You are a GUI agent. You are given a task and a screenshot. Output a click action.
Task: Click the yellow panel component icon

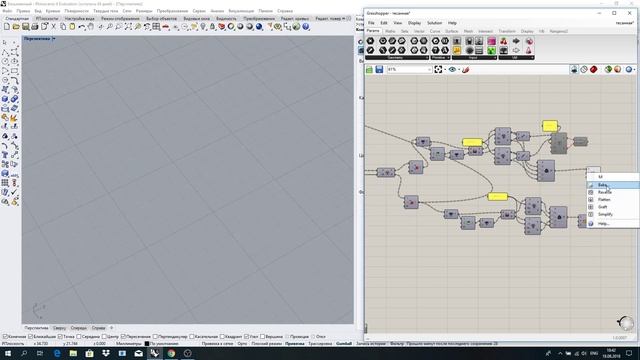click(x=457, y=51)
